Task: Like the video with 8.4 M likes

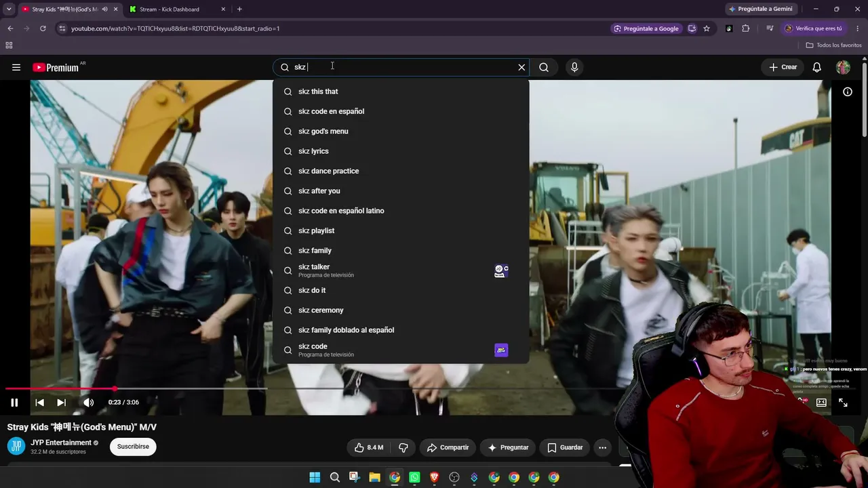Action: tap(369, 447)
